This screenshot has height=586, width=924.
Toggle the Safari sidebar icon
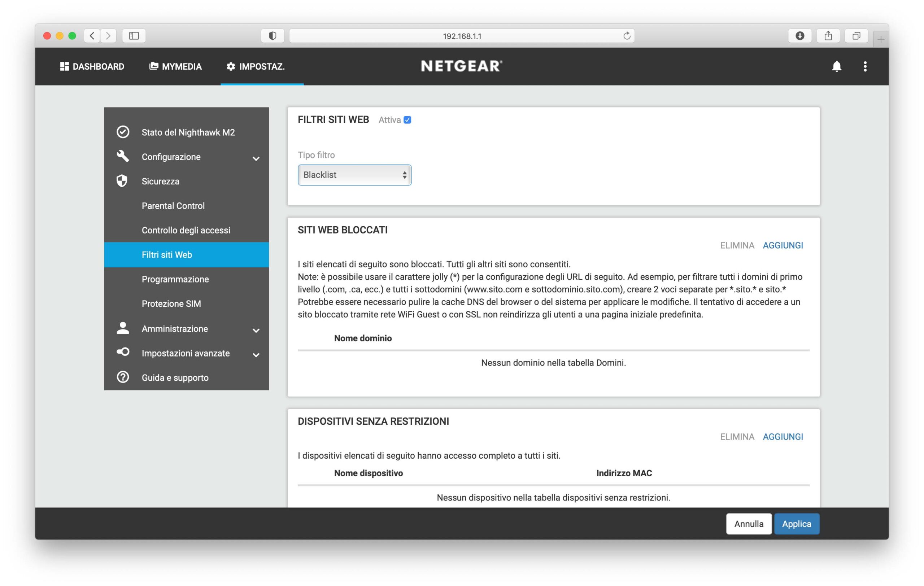pyautogui.click(x=134, y=36)
